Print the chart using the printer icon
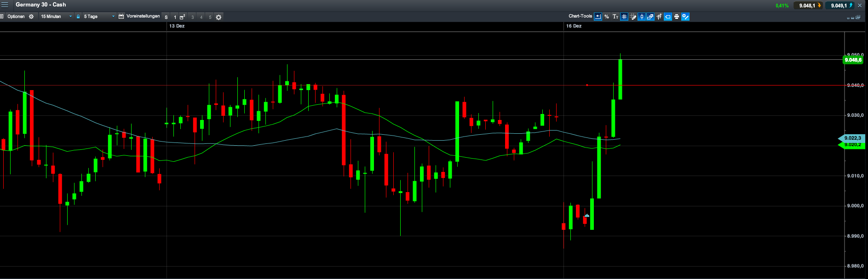Screen dimensions: 868x279 pyautogui.click(x=677, y=17)
